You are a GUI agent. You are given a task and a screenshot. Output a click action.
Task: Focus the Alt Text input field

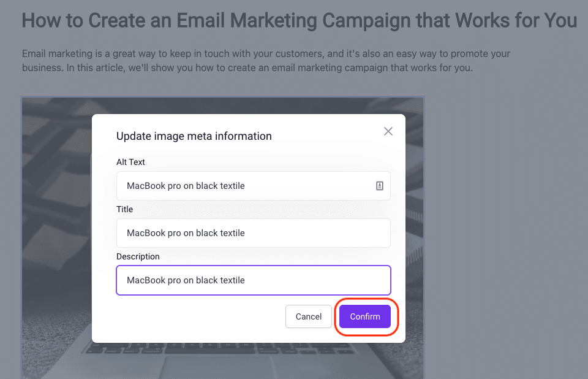(254, 186)
